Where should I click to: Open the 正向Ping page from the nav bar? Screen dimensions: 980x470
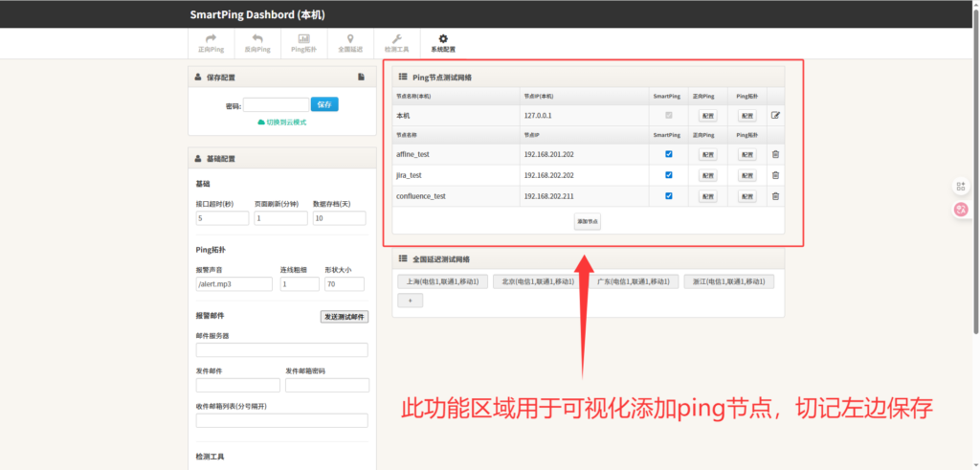tap(211, 43)
